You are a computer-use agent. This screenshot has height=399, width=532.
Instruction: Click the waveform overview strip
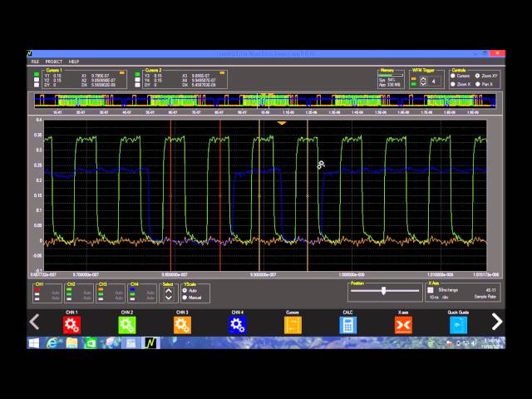[x=264, y=101]
